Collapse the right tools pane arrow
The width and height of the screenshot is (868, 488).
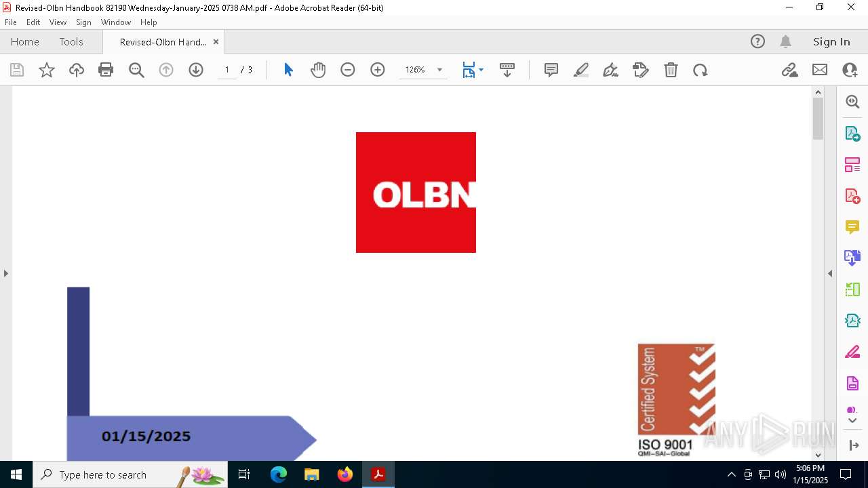coord(830,273)
